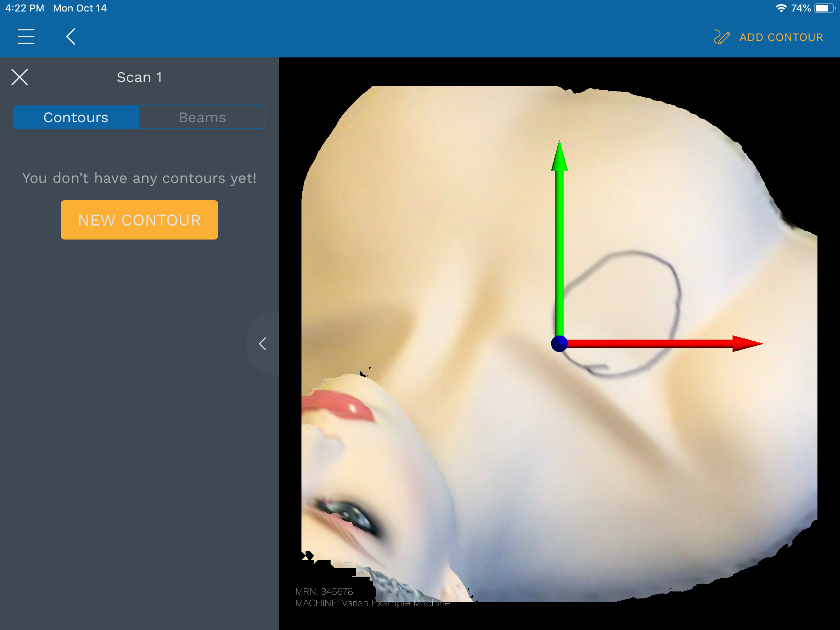Tap the back arrow in header
This screenshot has width=840, height=630.
pos(71,37)
